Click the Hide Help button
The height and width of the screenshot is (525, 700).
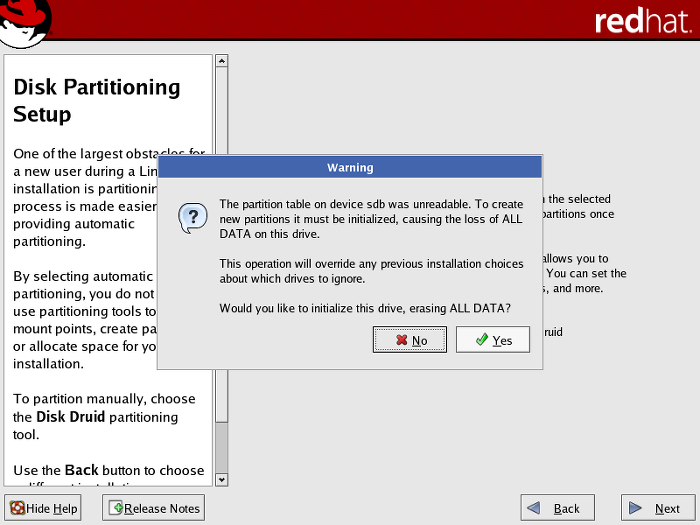point(43,508)
